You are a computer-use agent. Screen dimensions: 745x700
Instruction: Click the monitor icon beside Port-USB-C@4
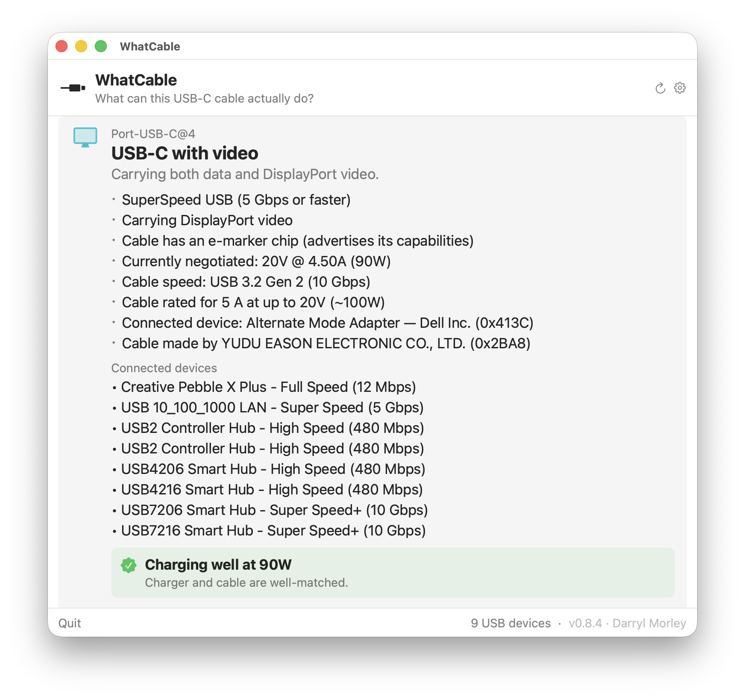tap(85, 138)
